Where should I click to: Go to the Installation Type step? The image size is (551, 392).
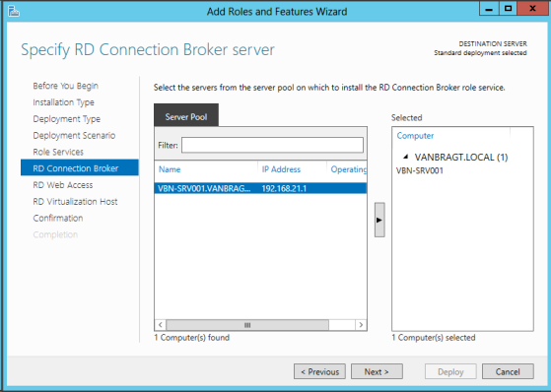(x=64, y=102)
